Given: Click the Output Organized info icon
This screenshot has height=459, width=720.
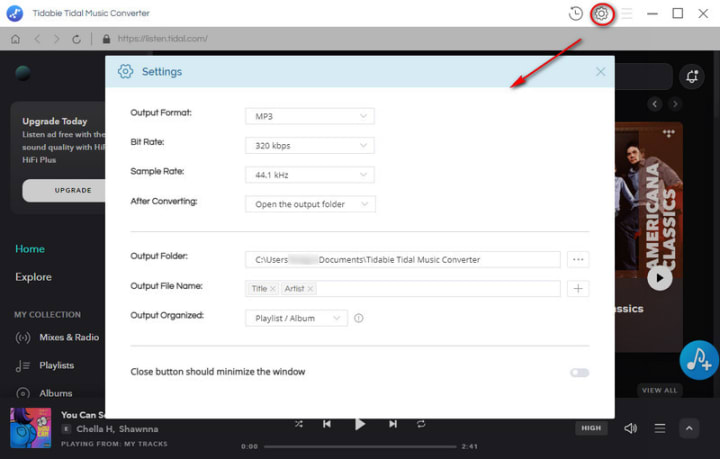Looking at the screenshot, I should pyautogui.click(x=359, y=318).
